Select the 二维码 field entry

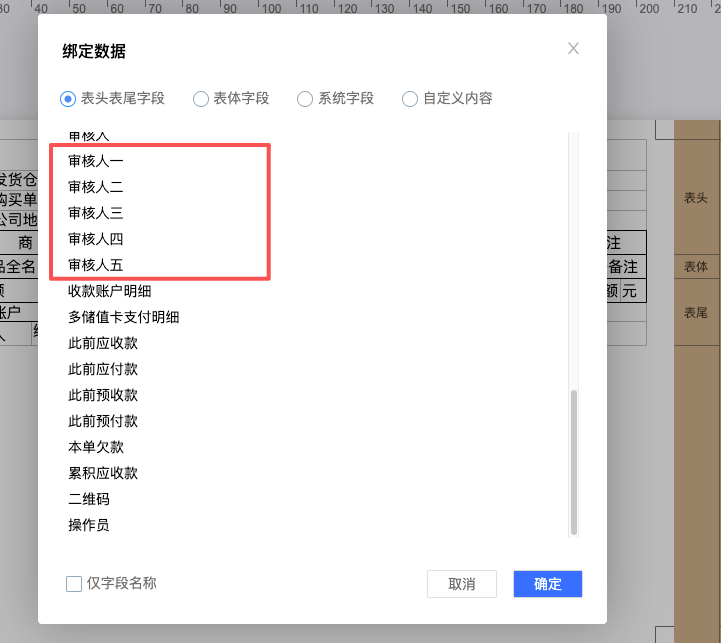(x=89, y=499)
